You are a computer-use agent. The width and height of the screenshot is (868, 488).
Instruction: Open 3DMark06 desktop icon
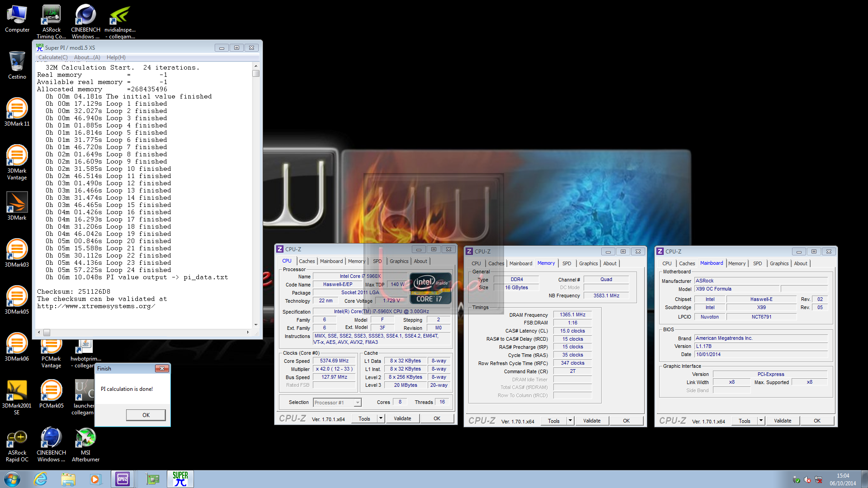[x=17, y=347]
